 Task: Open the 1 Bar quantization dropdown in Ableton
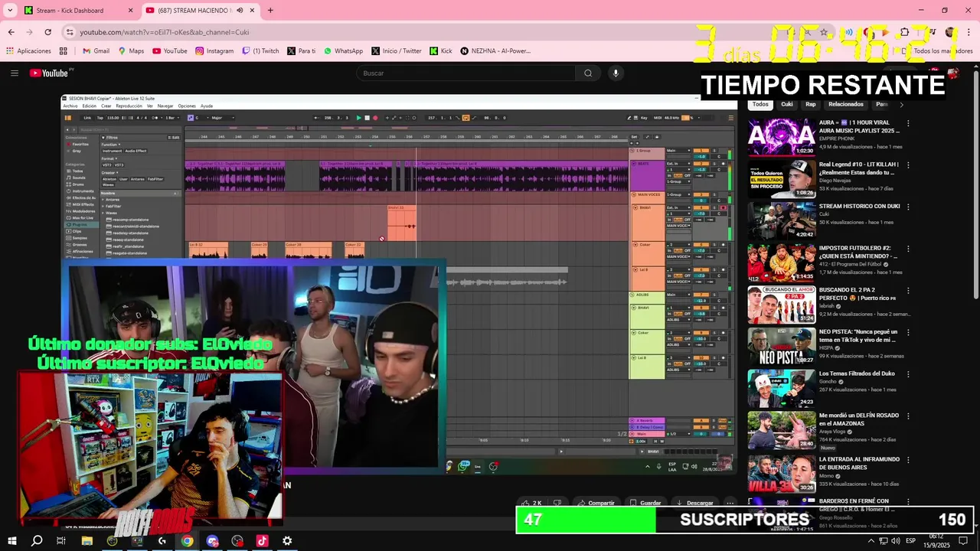click(x=173, y=118)
